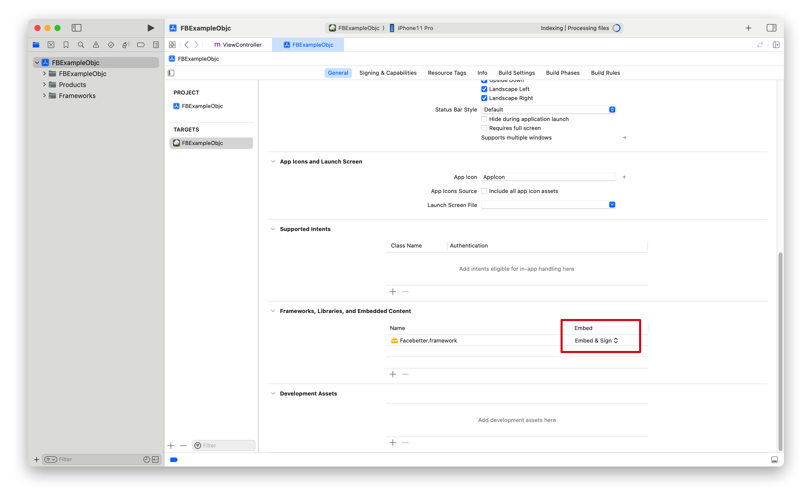Viewport: 812px width, 504px height.
Task: Open the Test navigator diamond icon
Action: (111, 44)
